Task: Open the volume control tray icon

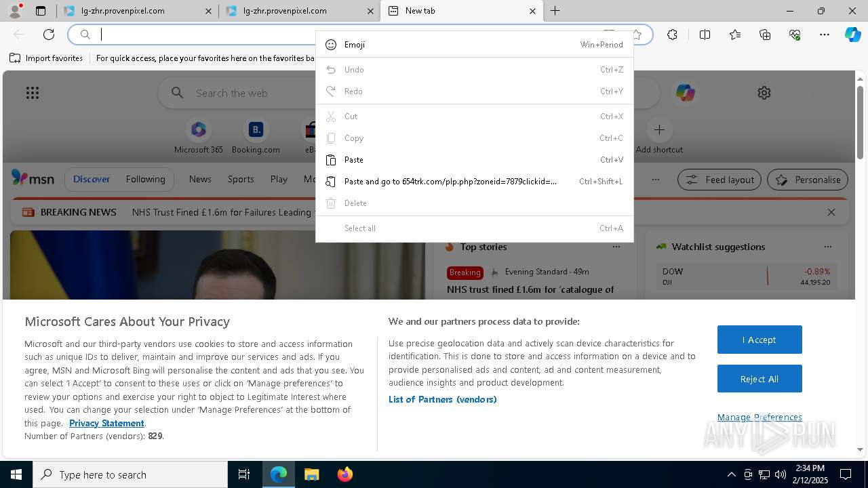Action: point(780,474)
